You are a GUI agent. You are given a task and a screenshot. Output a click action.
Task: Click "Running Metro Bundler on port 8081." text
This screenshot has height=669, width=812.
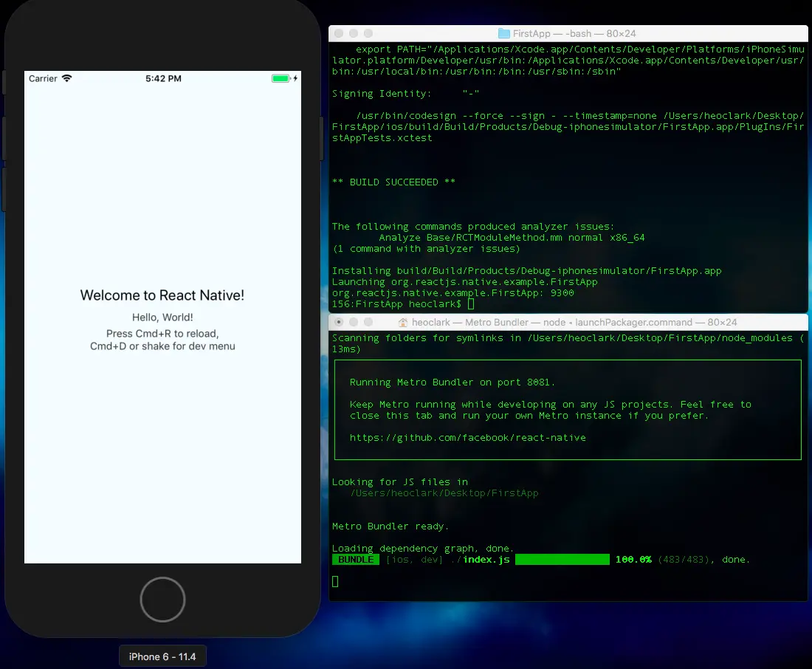tap(452, 382)
